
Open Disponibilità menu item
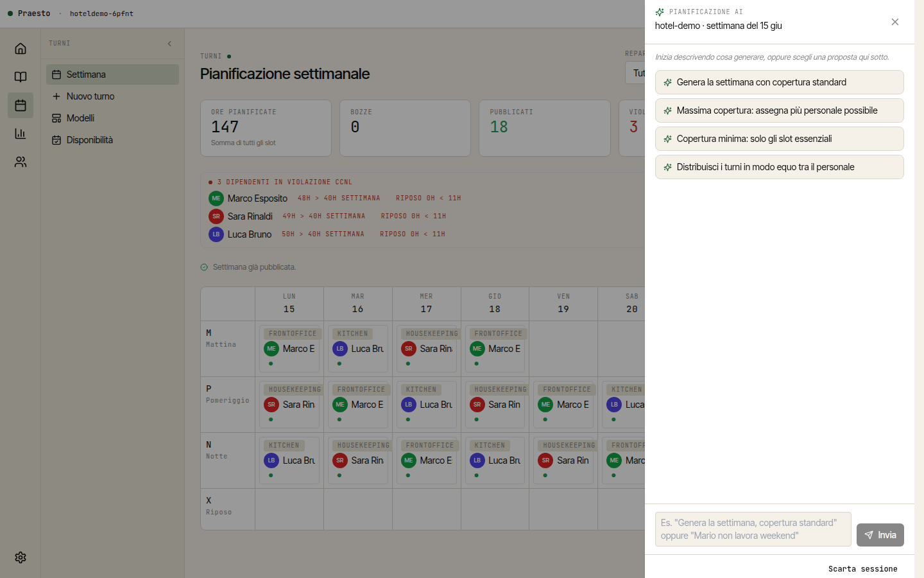click(112, 140)
